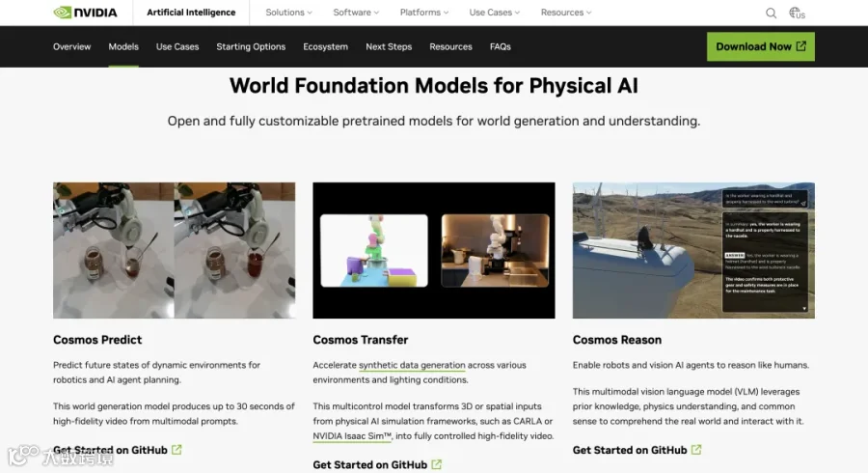Image resolution: width=868 pixels, height=473 pixels.
Task: Click the Cosmos Predict heading
Action: (x=97, y=340)
